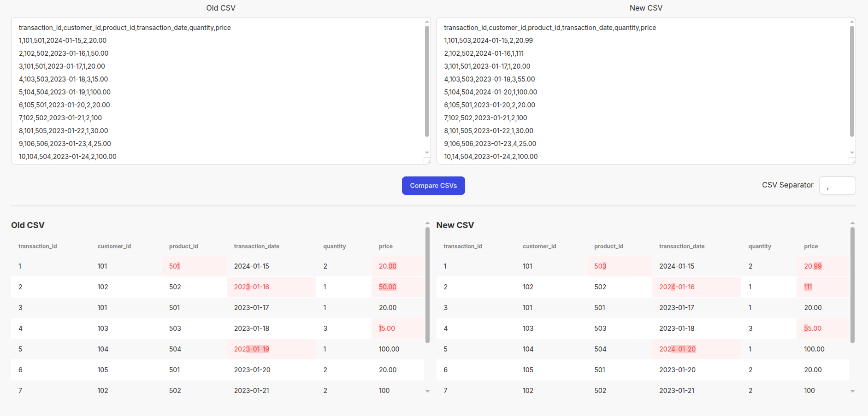Click up arrow of Old CSV textarea scrollbar
Screen dimensions: 868x416
click(427, 21)
